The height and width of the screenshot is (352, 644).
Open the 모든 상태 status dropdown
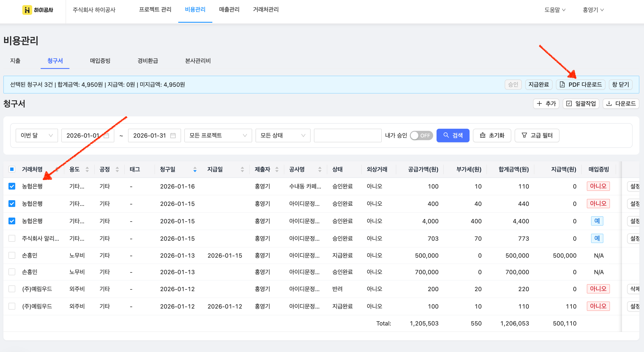[x=282, y=135]
